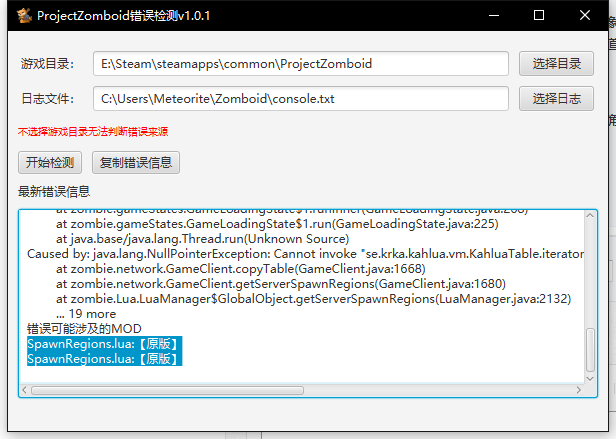Screen dimensions: 616x439
Task: Click the 'Caused by: java.lang.NullPointerException' line
Action: pyautogui.click(x=305, y=254)
